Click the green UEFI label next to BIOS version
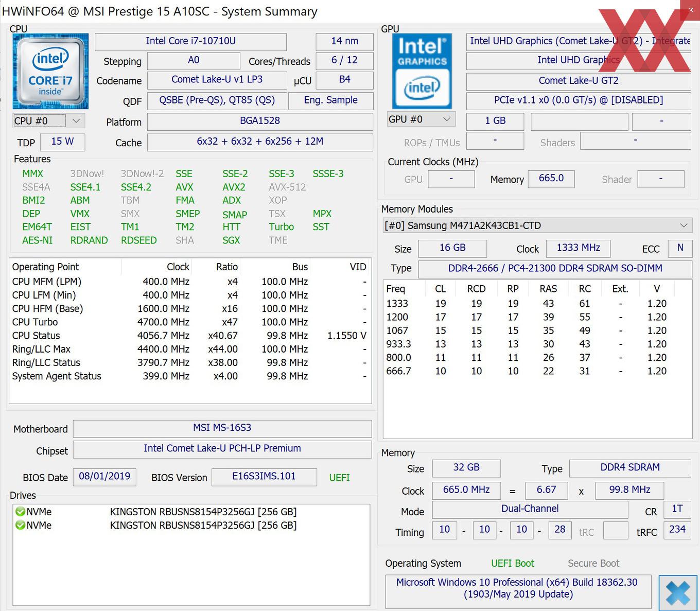The image size is (700, 611). pos(339,478)
